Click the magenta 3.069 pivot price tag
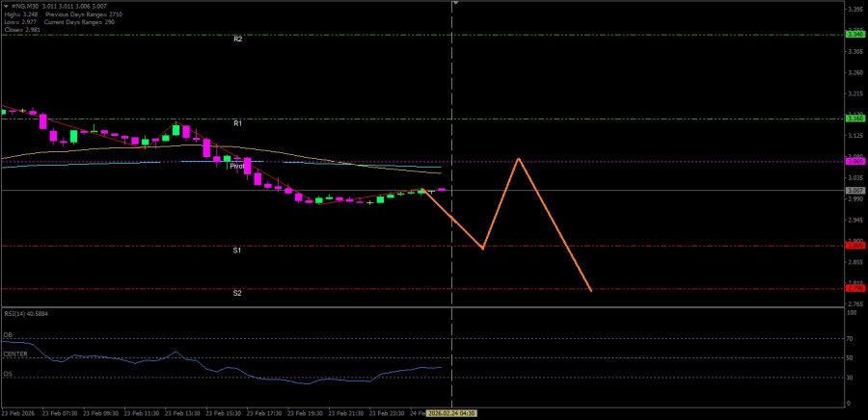 854,162
